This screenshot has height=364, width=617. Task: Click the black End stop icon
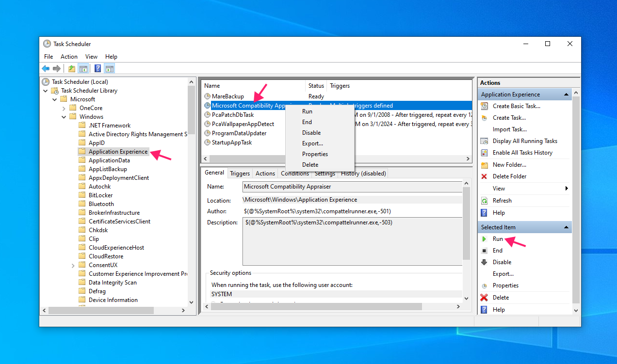pyautogui.click(x=484, y=251)
